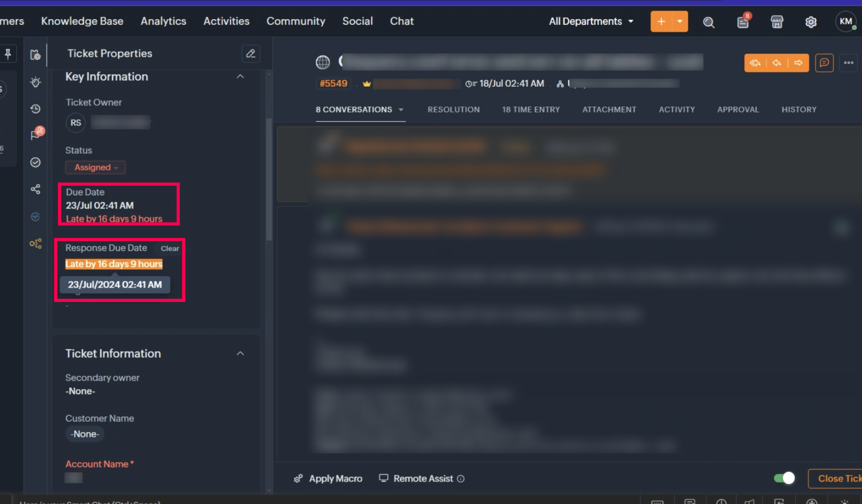The height and width of the screenshot is (504, 862).
Task: Open the marketplace store icon
Action: click(777, 22)
